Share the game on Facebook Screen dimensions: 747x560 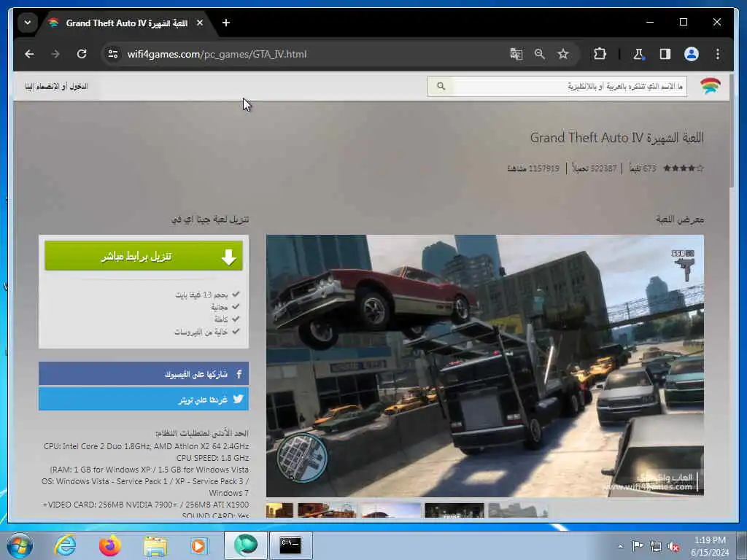pyautogui.click(x=144, y=374)
